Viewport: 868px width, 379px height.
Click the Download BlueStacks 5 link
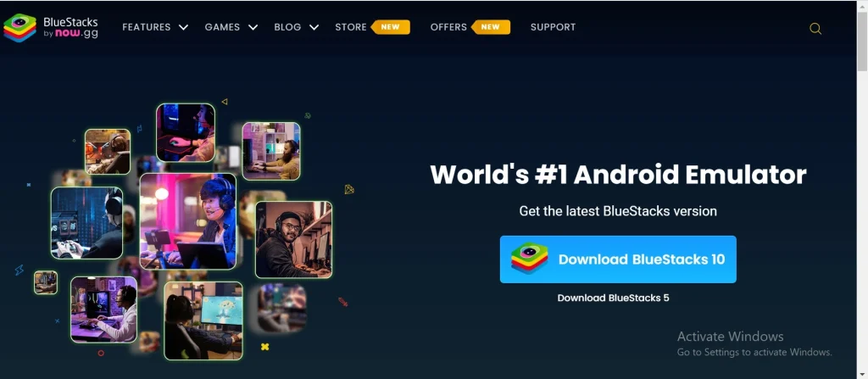tap(613, 298)
